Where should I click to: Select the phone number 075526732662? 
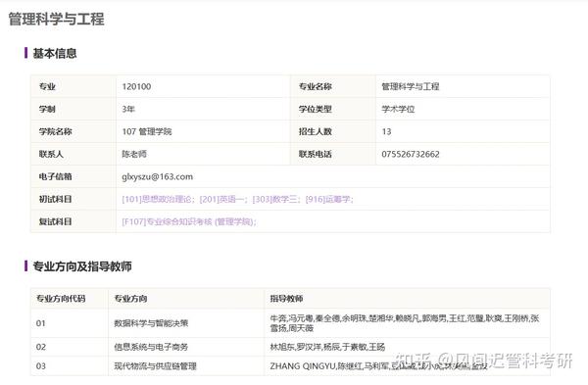point(411,154)
